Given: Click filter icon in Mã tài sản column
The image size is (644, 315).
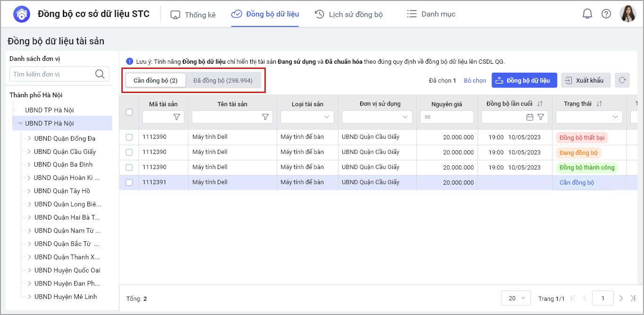Looking at the screenshot, I should [x=177, y=117].
